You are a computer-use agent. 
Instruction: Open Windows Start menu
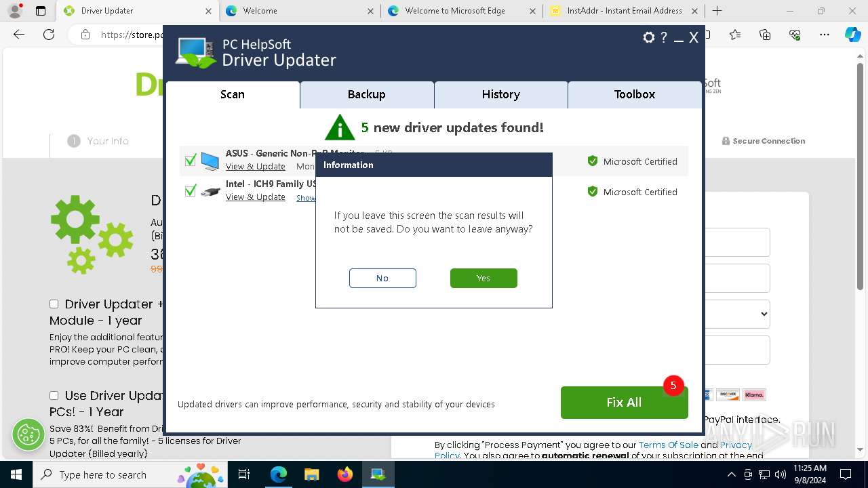pyautogui.click(x=16, y=474)
